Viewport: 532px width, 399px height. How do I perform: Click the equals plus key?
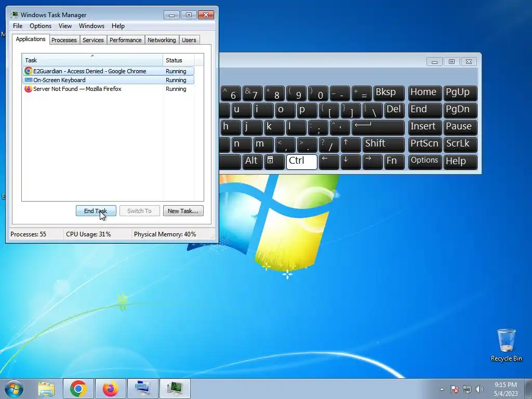(362, 94)
